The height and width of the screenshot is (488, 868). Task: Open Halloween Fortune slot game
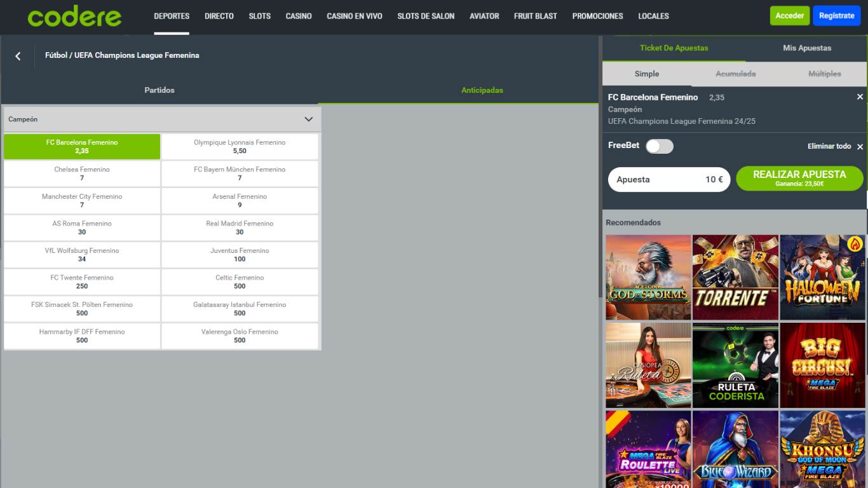(823, 277)
